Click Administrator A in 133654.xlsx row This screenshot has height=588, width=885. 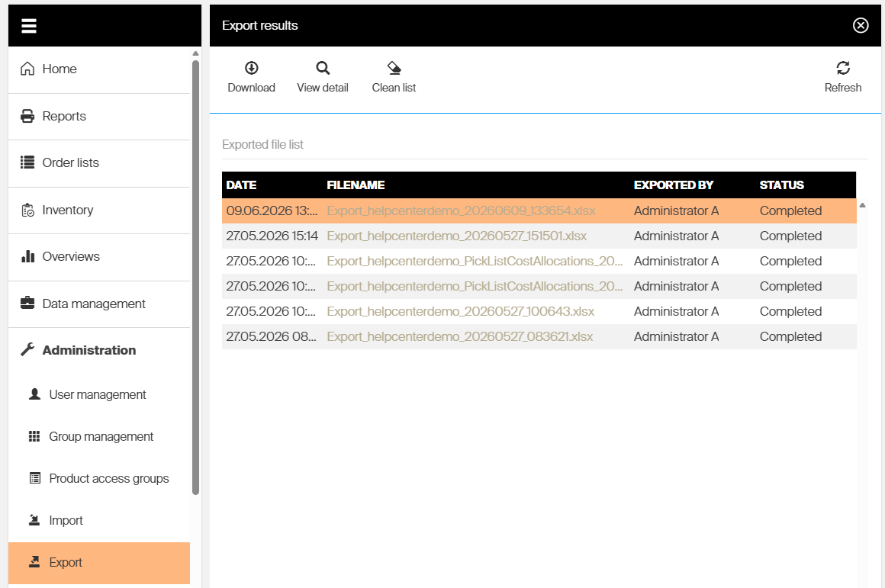pyautogui.click(x=676, y=211)
